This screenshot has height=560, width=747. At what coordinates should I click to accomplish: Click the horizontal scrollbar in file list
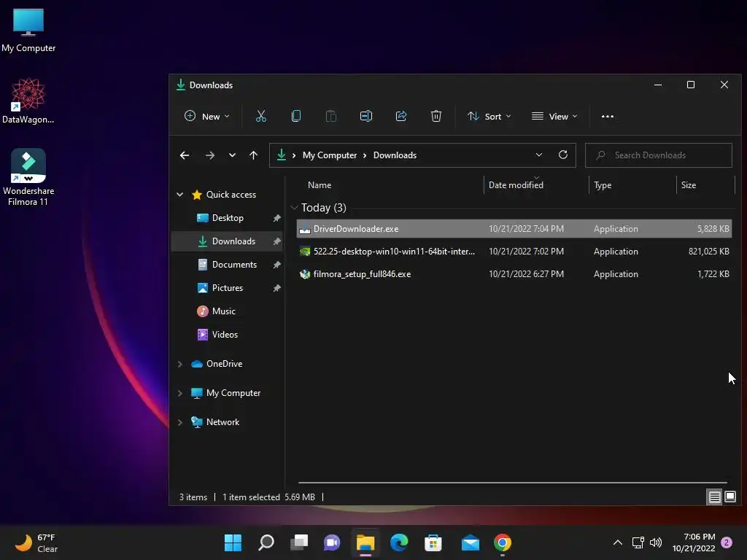[x=513, y=483]
